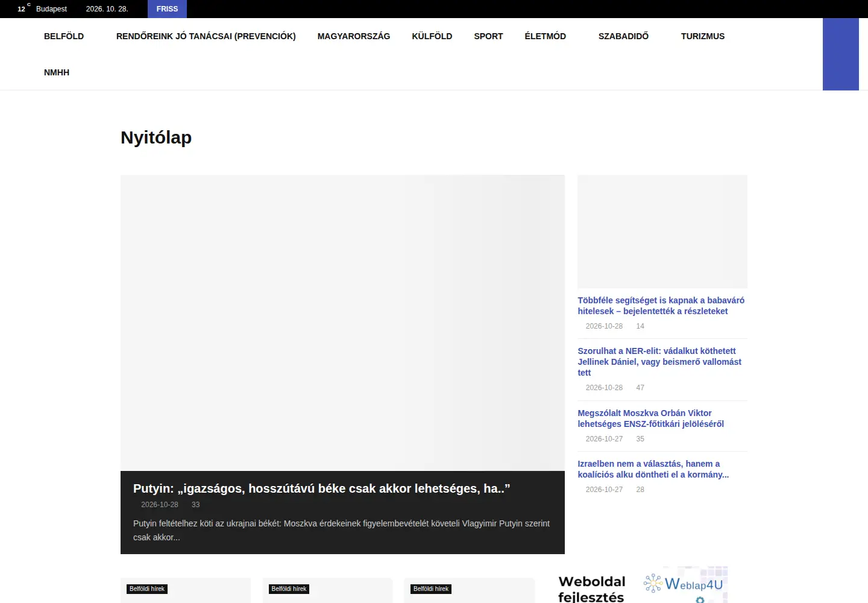The image size is (868, 603).
Task: Open the babaváró article thumbnail image
Action: [662, 232]
